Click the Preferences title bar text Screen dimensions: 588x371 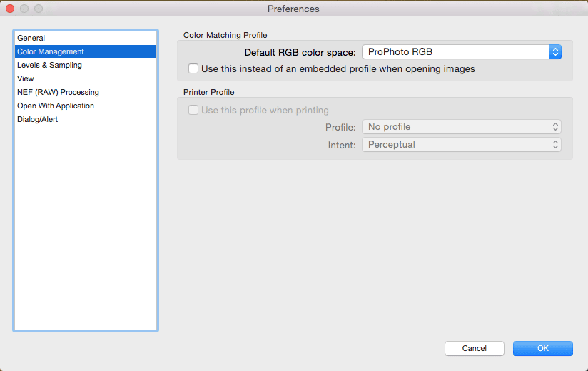pyautogui.click(x=293, y=9)
